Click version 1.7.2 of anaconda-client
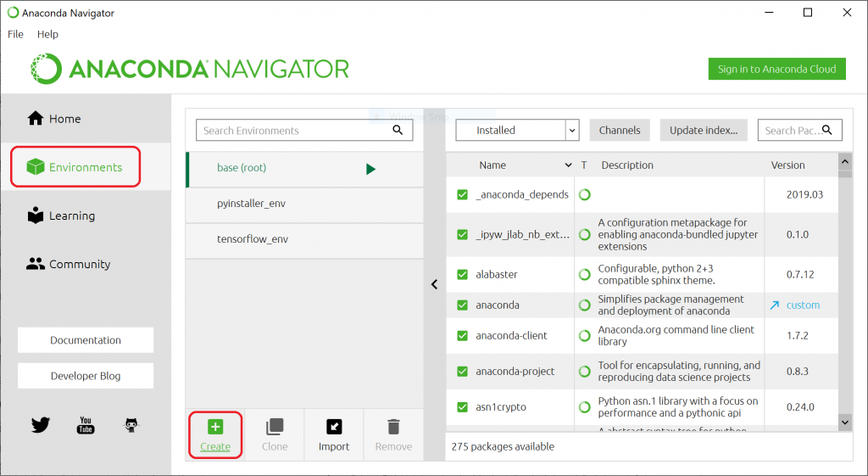Image resolution: width=868 pixels, height=476 pixels. [x=797, y=335]
